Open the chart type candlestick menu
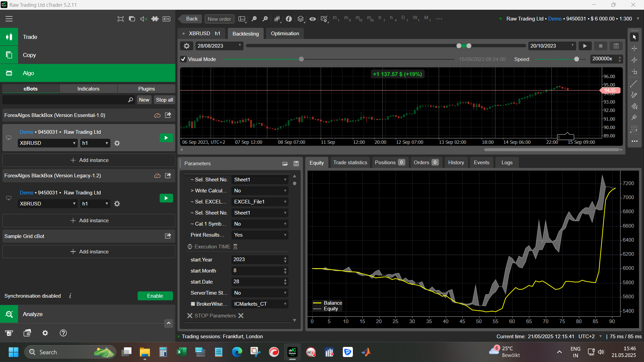 [277, 19]
